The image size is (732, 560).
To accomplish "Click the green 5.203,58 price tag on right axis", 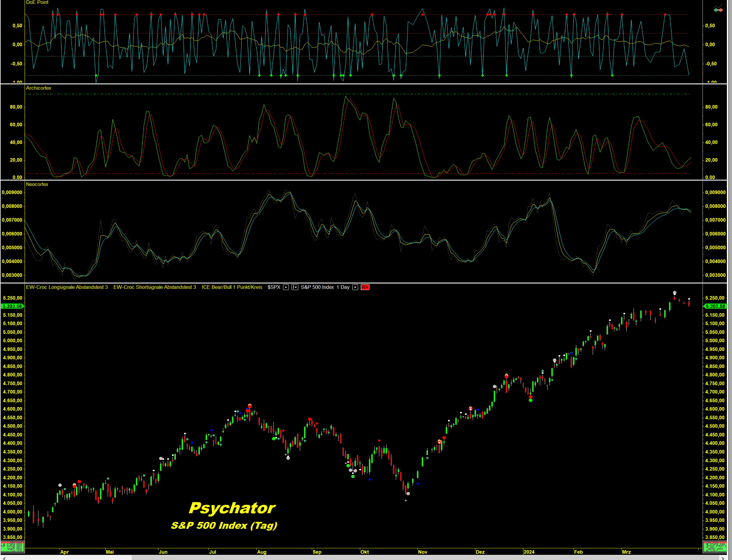I will pyautogui.click(x=715, y=306).
